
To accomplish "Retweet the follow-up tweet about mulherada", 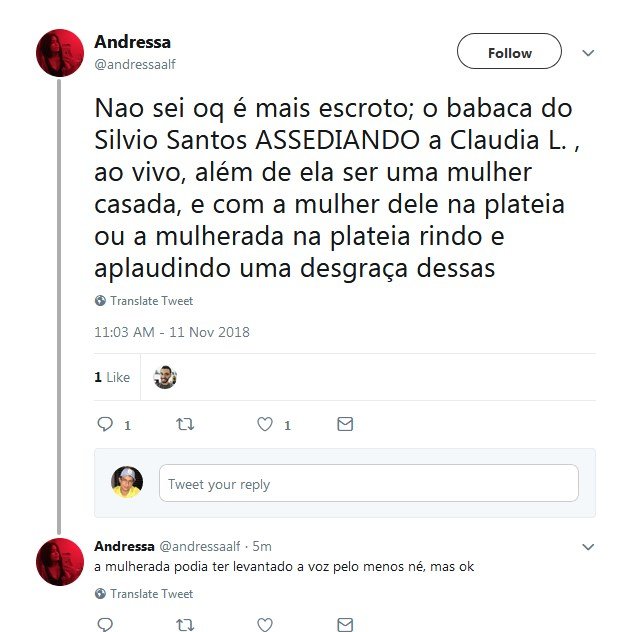I will click(x=185, y=625).
